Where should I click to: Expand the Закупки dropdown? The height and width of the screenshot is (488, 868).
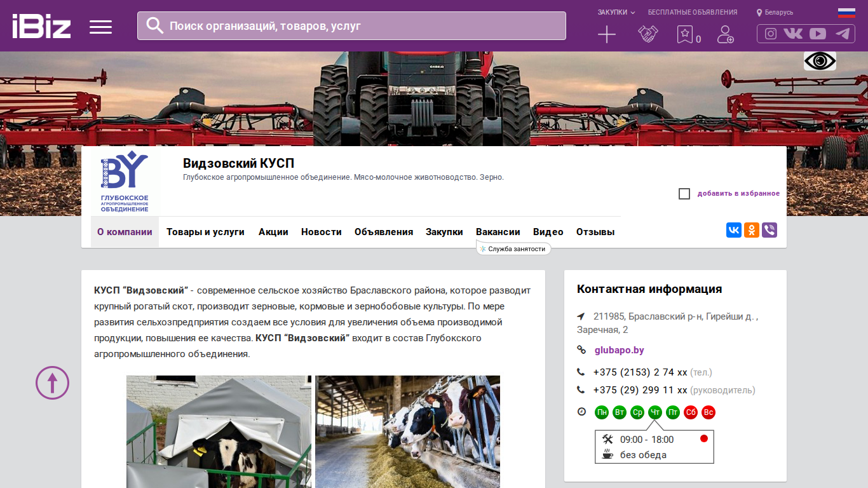tap(616, 12)
